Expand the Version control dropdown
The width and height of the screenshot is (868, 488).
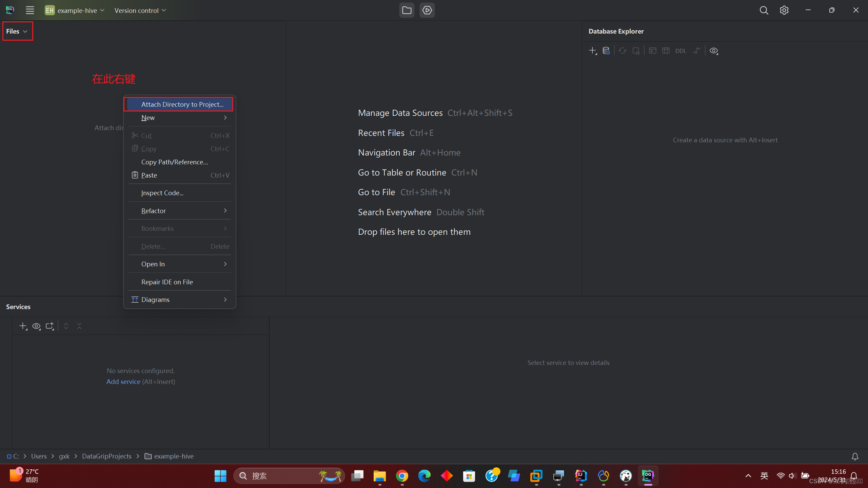click(140, 11)
